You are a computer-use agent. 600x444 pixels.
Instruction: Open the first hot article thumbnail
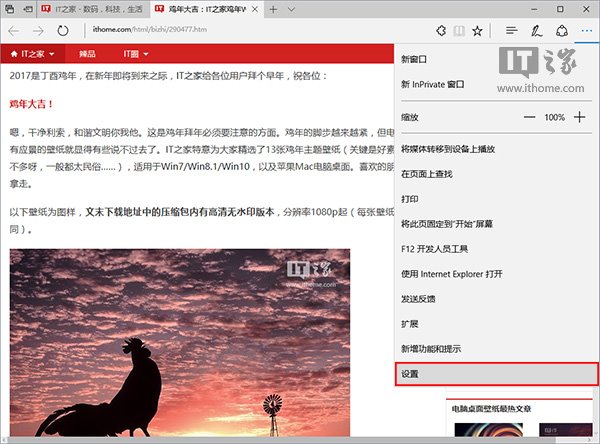489,429
